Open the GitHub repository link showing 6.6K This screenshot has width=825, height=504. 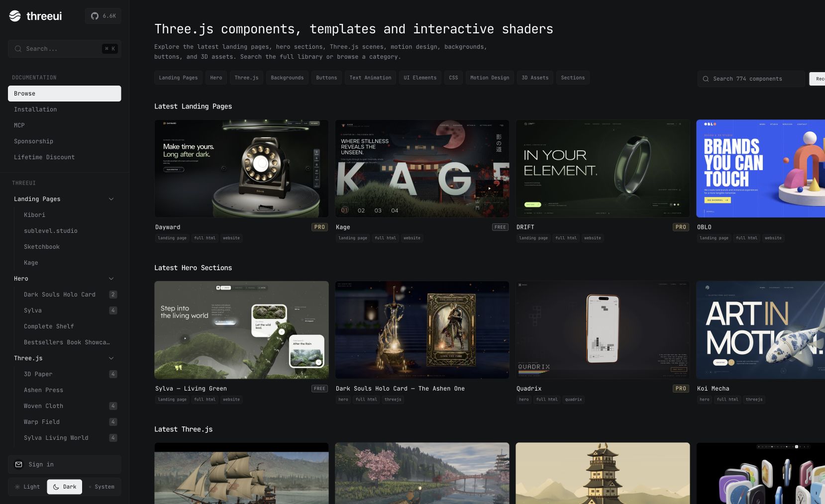pos(103,16)
